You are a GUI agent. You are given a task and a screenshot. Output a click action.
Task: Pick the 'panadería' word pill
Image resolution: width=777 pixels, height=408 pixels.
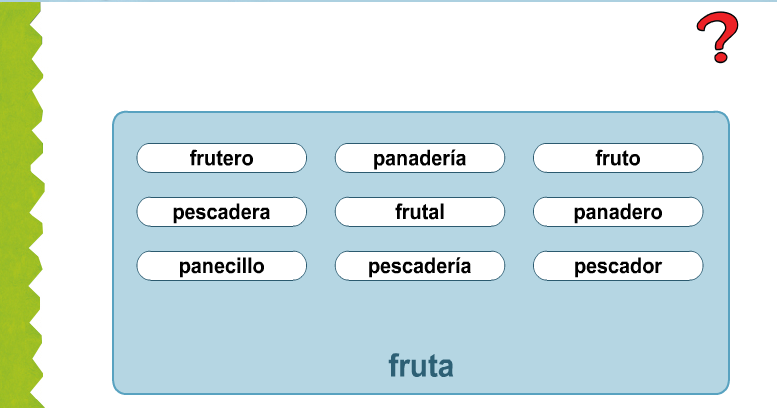(x=419, y=158)
